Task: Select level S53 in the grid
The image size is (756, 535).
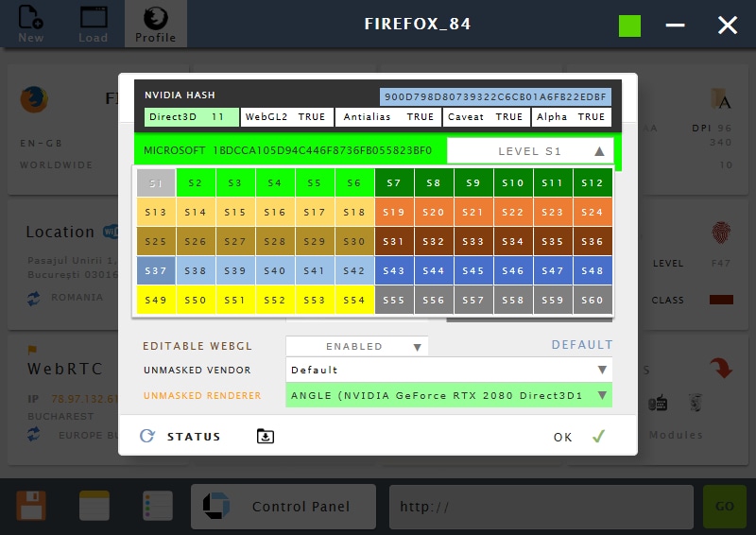Action: coord(315,300)
